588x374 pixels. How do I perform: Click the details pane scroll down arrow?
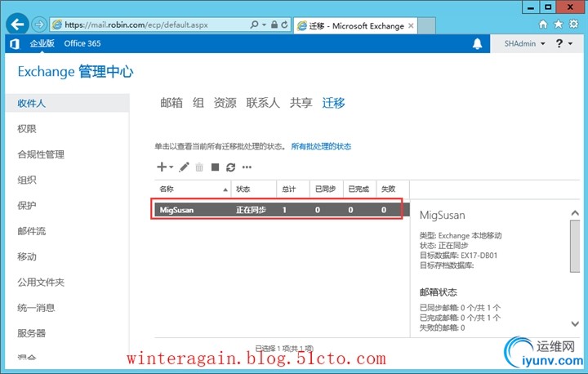[x=575, y=323]
